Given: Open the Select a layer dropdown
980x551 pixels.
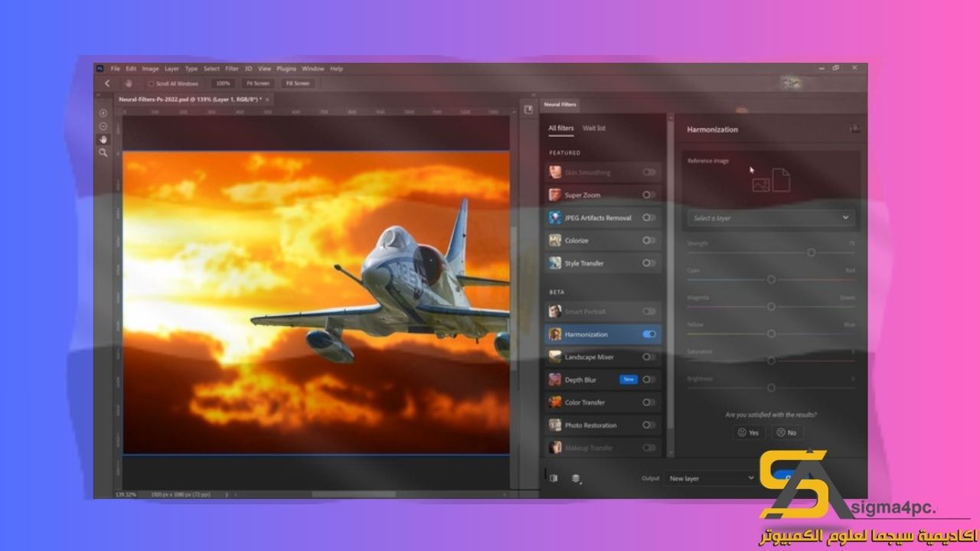Looking at the screenshot, I should (771, 218).
